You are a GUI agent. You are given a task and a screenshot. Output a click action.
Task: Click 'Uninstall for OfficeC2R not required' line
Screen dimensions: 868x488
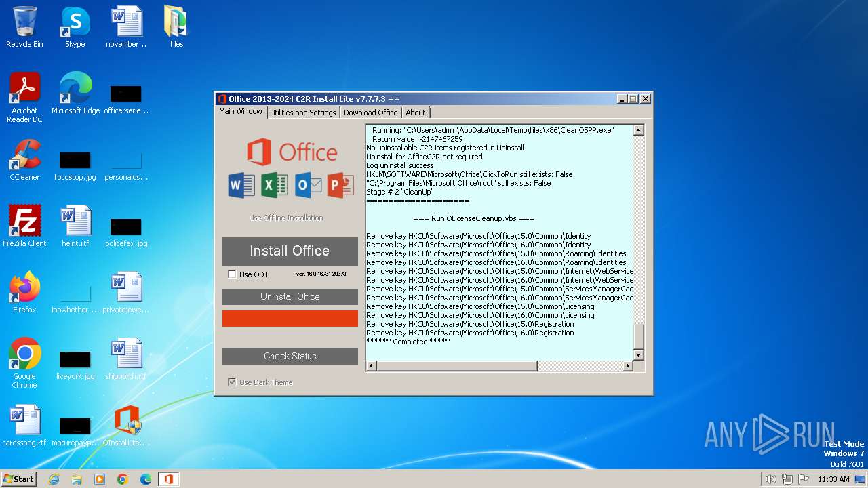[x=425, y=157]
